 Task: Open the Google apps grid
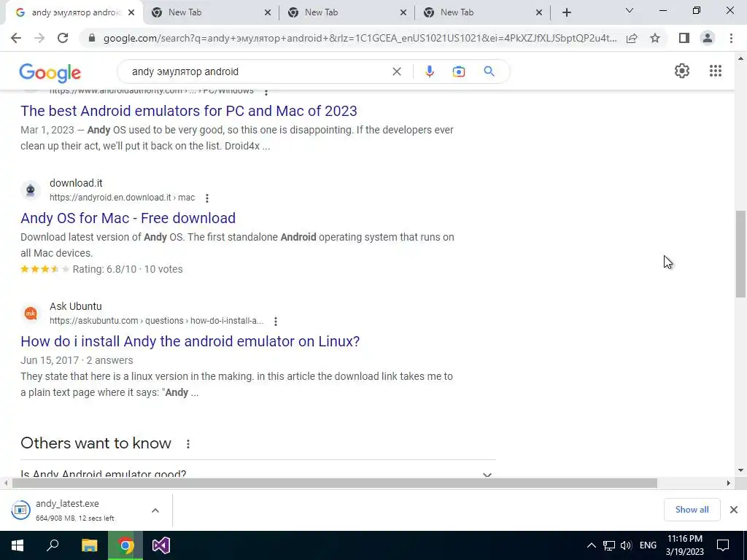point(715,71)
